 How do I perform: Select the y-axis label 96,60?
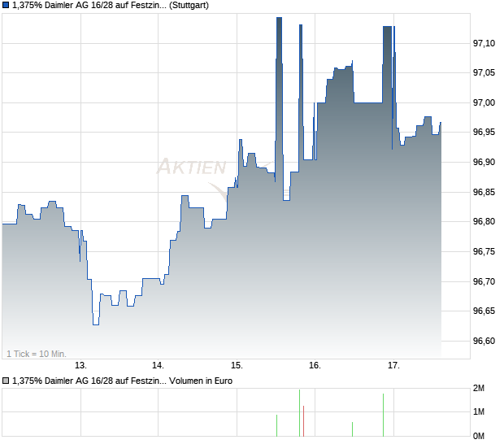tap(484, 341)
